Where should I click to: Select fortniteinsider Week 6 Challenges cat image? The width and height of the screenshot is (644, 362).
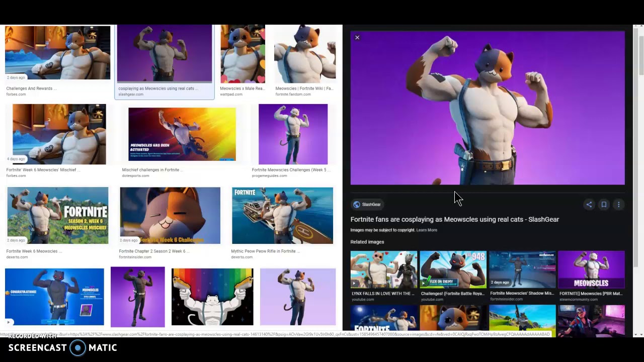pyautogui.click(x=170, y=215)
